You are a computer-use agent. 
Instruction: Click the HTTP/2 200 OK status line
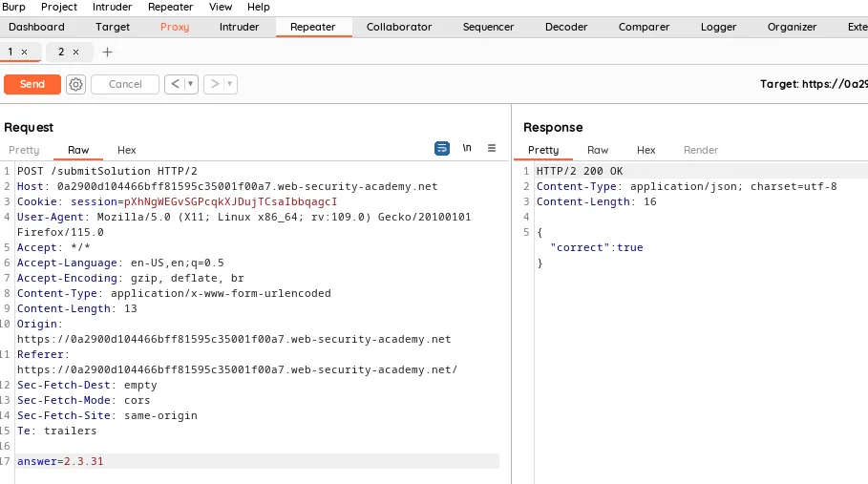pos(579,172)
